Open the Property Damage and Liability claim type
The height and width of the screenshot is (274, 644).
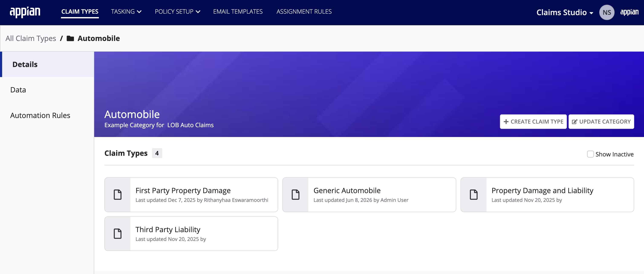click(547, 195)
